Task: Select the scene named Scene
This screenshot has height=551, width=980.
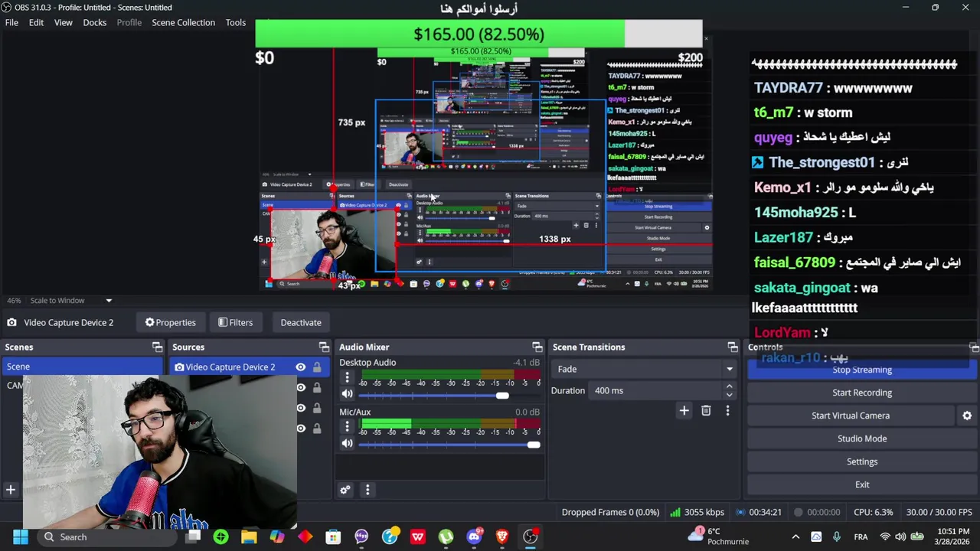Action: pyautogui.click(x=82, y=367)
